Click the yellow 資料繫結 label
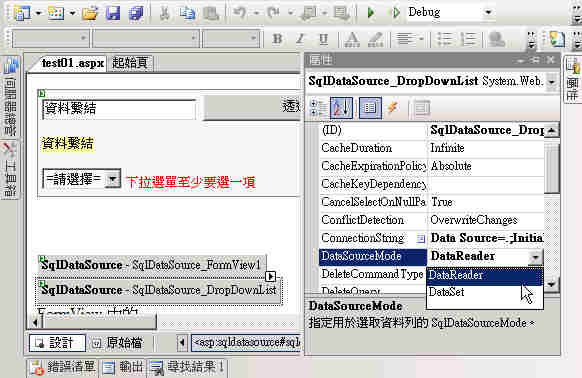Viewport: 582px width, 378px height. (68, 144)
